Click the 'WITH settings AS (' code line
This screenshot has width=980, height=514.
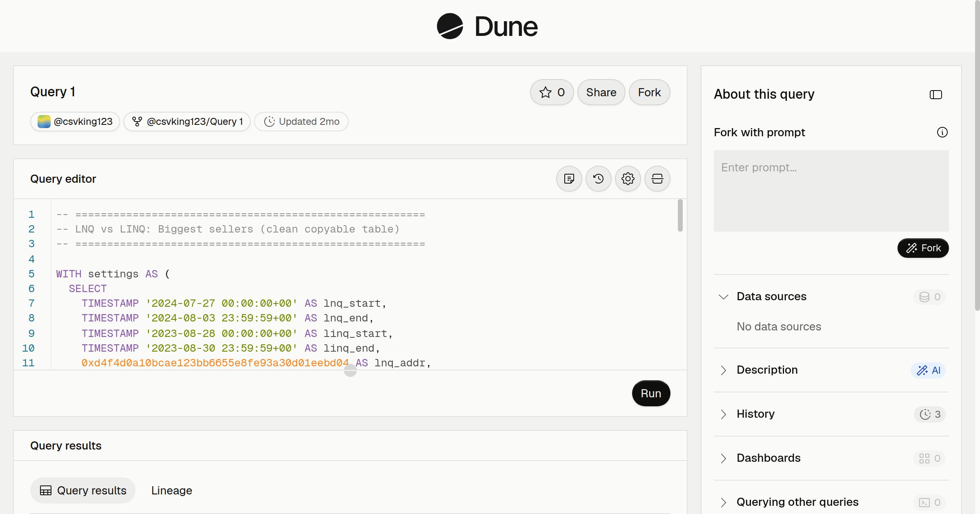pos(113,274)
